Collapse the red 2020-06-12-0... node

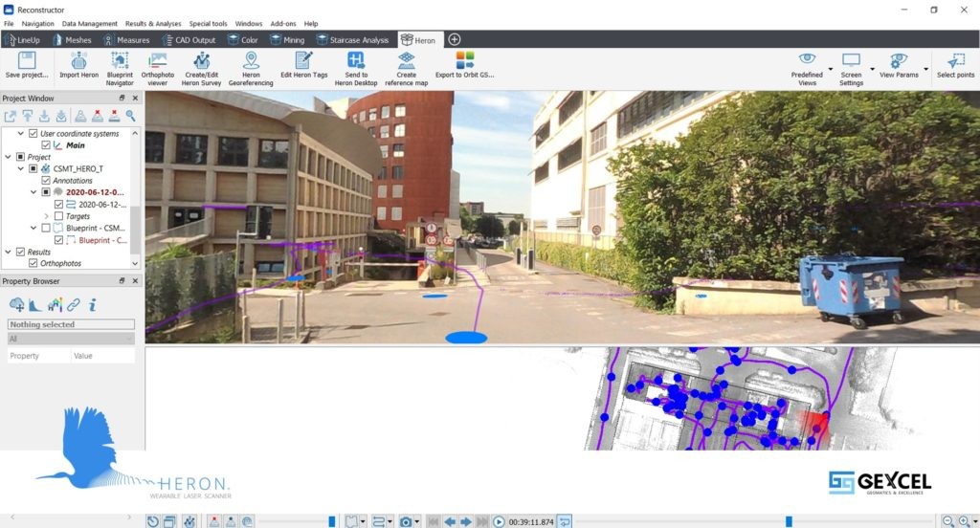pos(33,192)
